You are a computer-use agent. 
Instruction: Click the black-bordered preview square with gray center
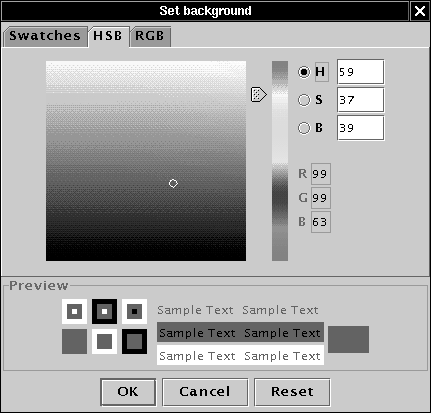[x=134, y=341]
